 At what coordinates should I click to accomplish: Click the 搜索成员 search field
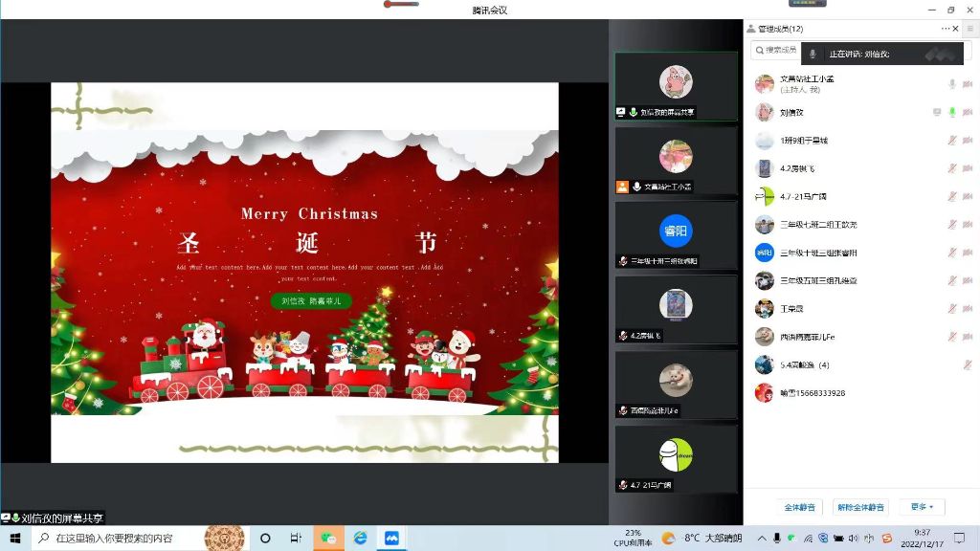click(775, 50)
